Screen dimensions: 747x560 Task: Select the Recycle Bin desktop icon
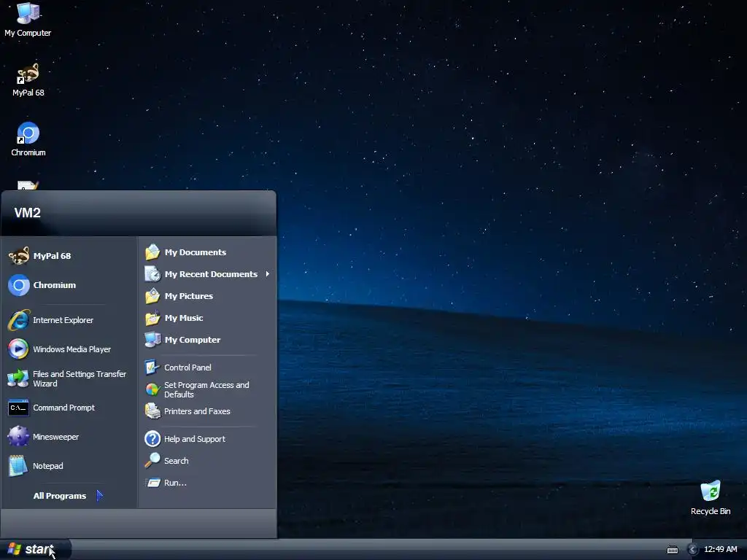[711, 498]
